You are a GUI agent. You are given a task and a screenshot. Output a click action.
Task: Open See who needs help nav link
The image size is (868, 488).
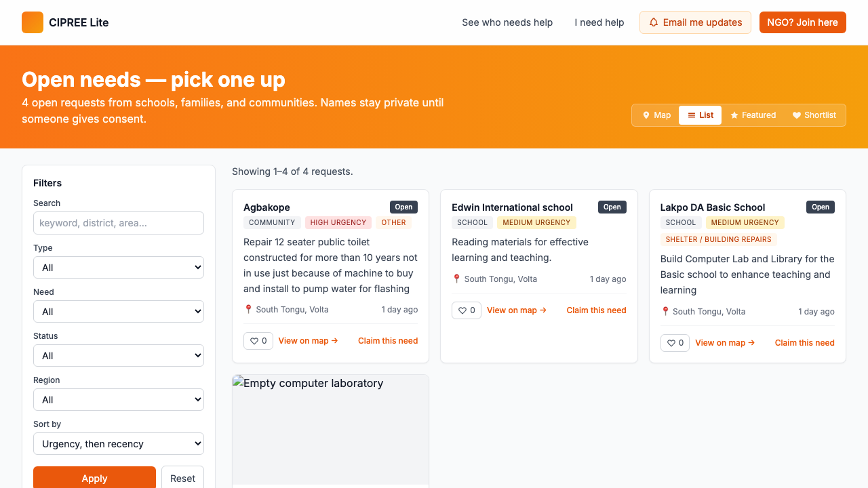tap(507, 22)
